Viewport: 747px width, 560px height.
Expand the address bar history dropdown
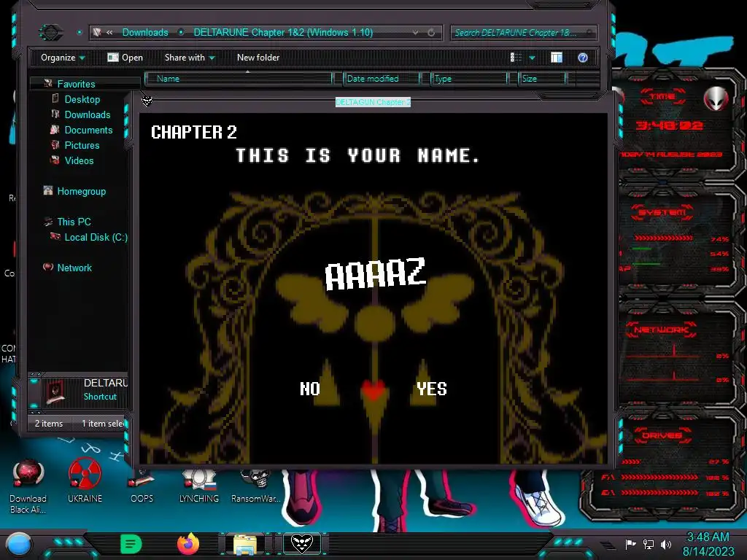(415, 32)
